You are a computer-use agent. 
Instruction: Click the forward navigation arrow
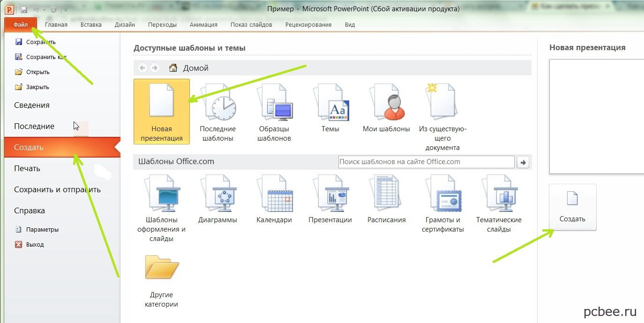(155, 68)
